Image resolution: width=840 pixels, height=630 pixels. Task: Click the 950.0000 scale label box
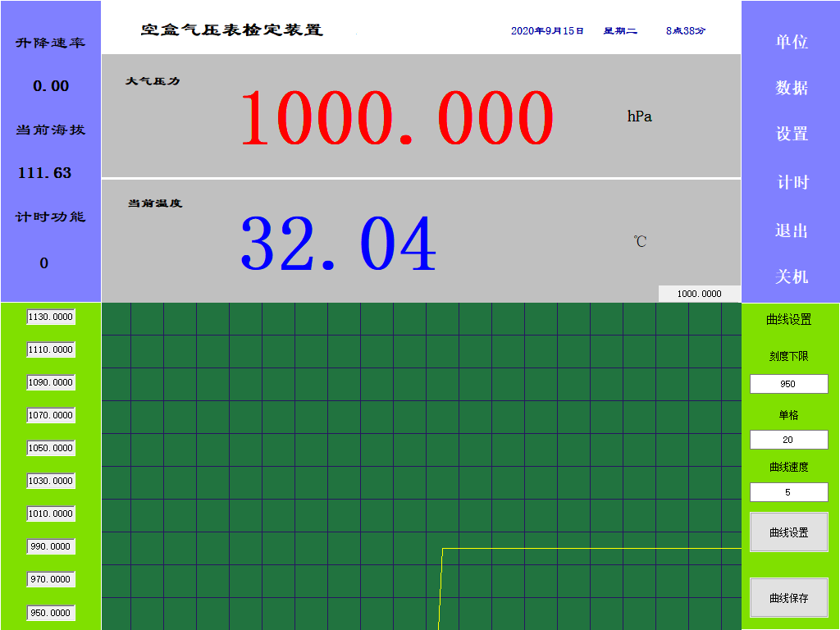(x=51, y=613)
